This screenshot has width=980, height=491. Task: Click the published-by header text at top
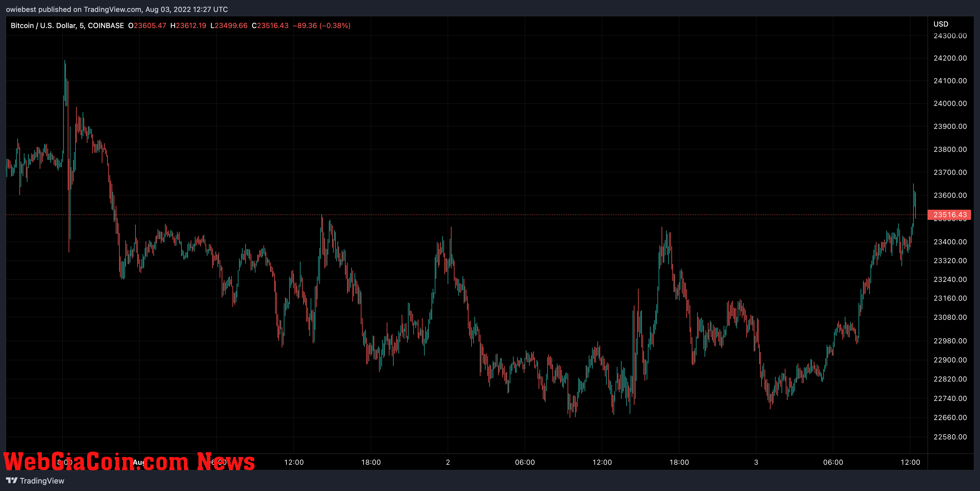pos(117,10)
